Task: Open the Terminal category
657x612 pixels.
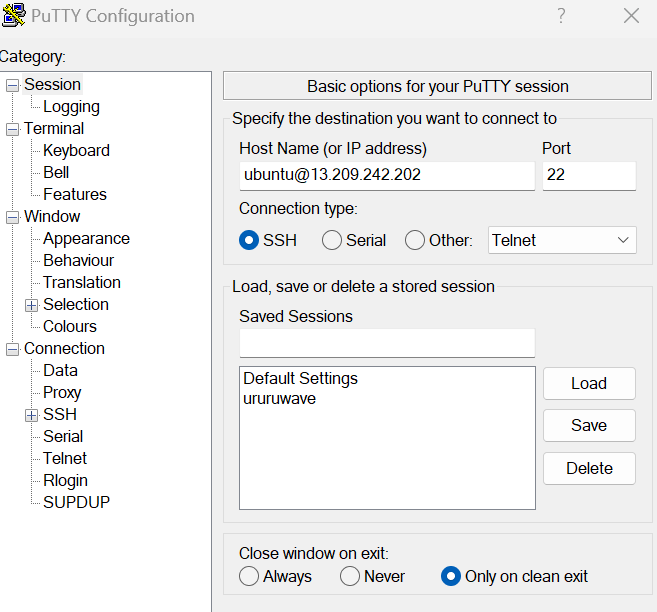Action: tap(54, 129)
